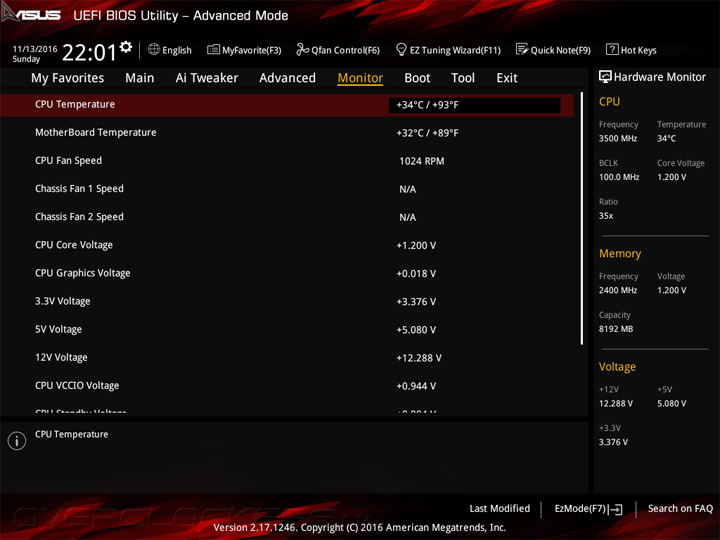Select the Monitor tab
Screen dimensions: 720x540
click(360, 78)
